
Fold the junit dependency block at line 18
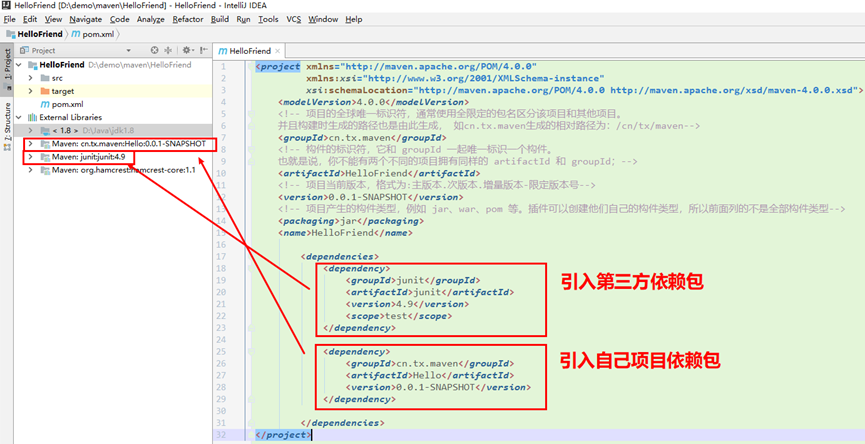251,269
